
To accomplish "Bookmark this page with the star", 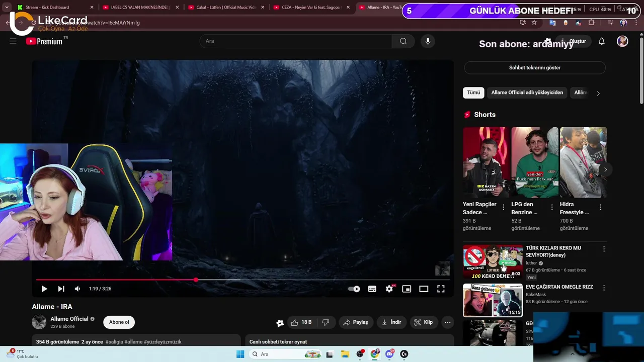I will (x=534, y=23).
